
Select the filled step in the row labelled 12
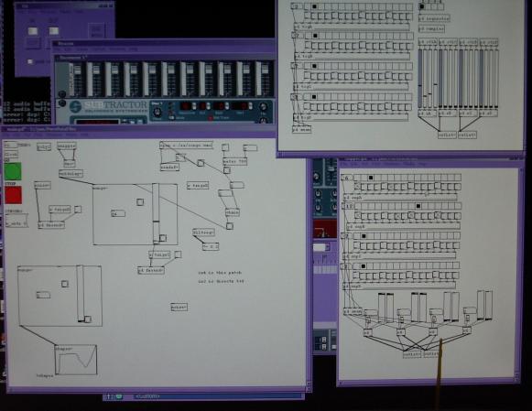(x=418, y=206)
